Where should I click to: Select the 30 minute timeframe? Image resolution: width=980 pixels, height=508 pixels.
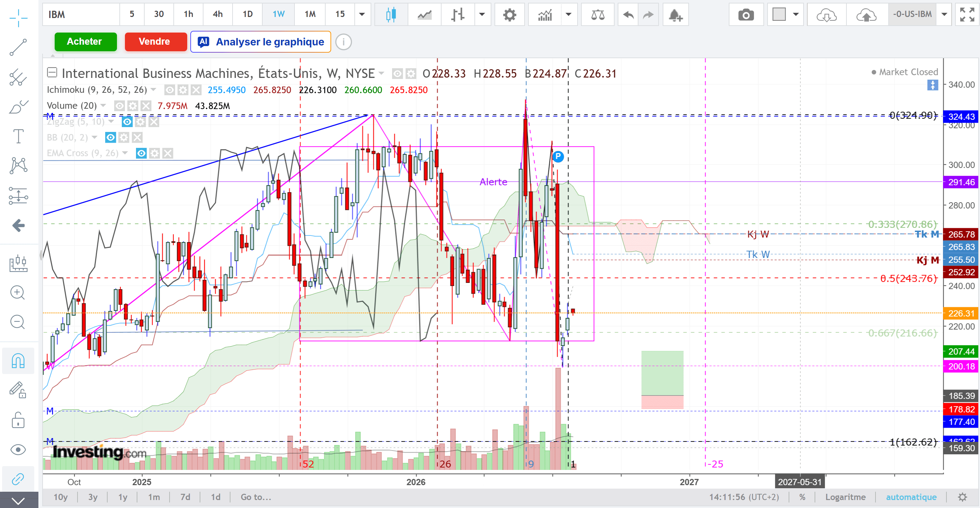tap(159, 15)
